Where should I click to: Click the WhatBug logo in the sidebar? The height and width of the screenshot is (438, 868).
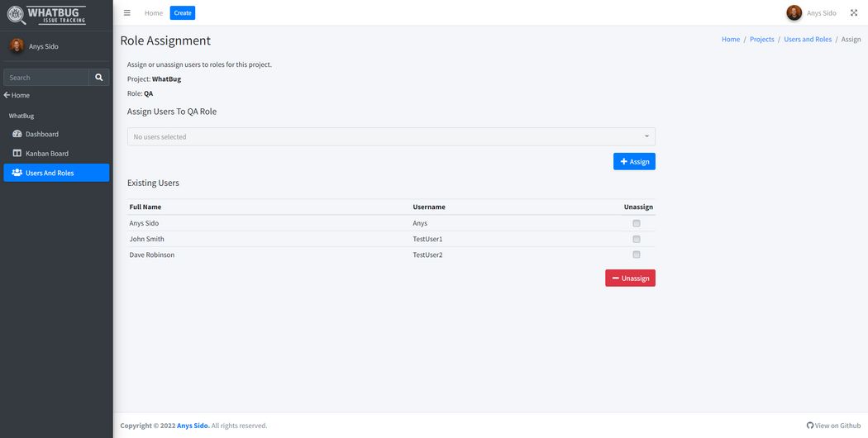coord(46,15)
